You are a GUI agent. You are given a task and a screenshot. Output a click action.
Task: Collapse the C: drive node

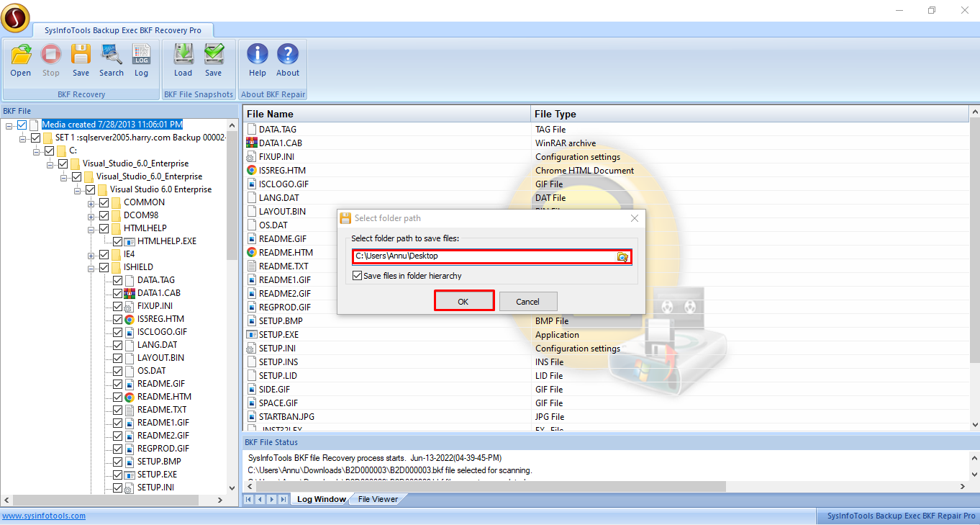[x=37, y=151]
